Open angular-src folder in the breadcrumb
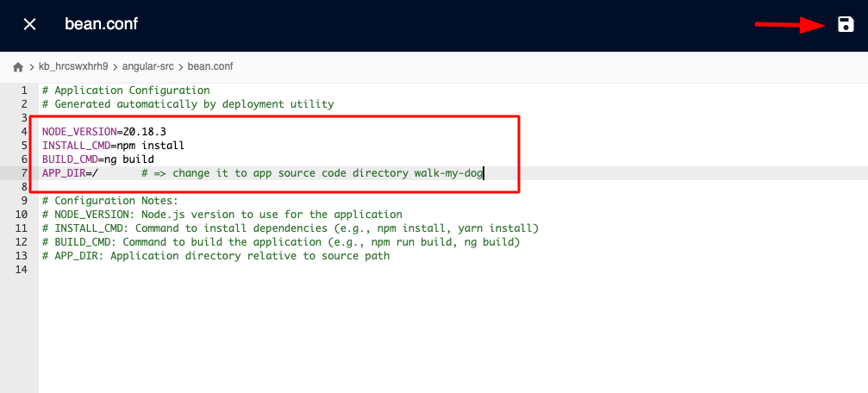 tap(147, 67)
